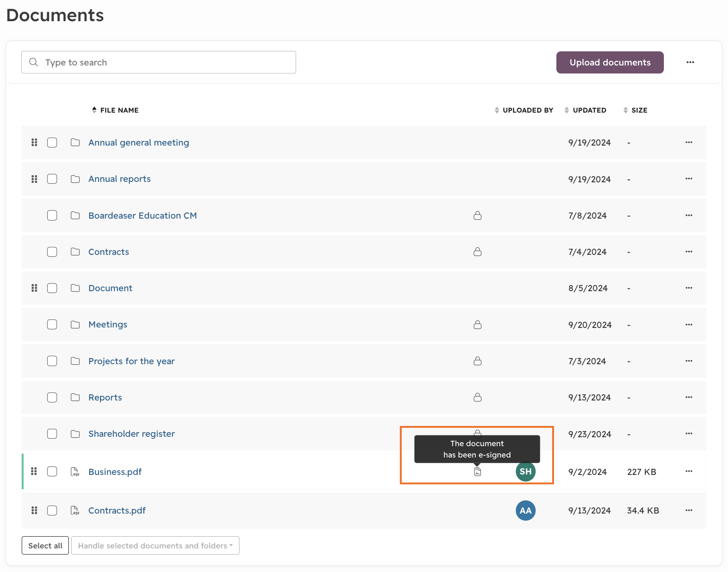Open more options for Document folder row

(689, 288)
